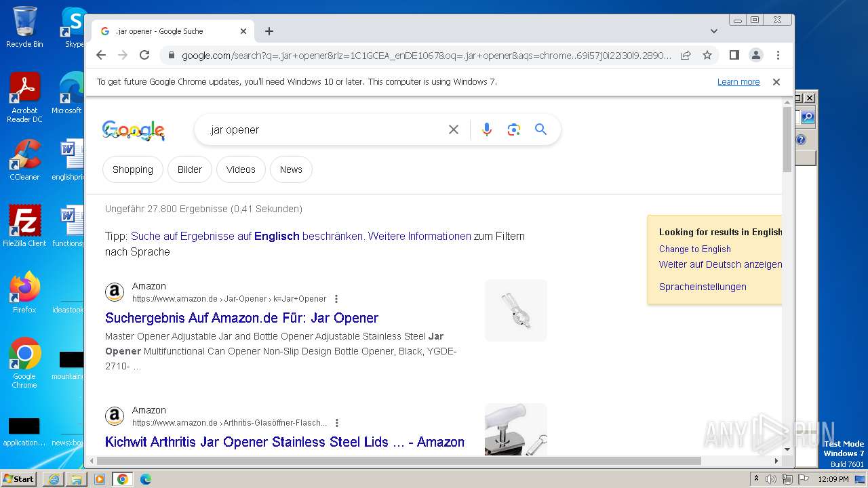Clear the search box text
The image size is (868, 488).
454,129
